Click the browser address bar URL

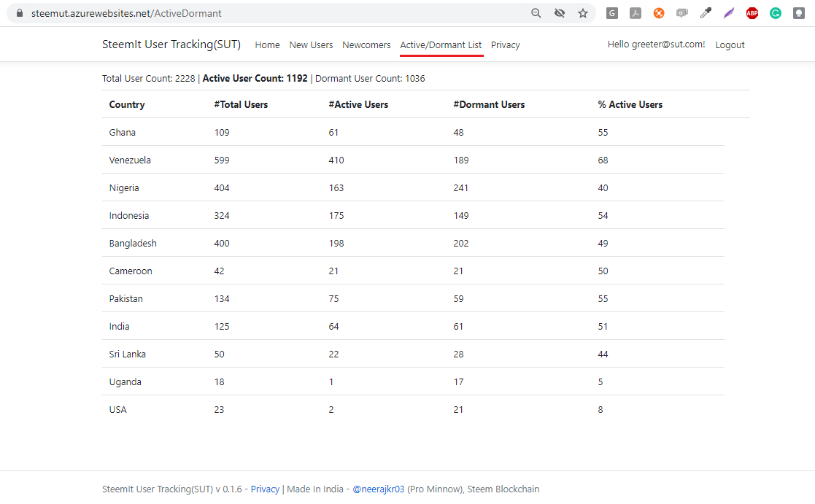tap(126, 14)
